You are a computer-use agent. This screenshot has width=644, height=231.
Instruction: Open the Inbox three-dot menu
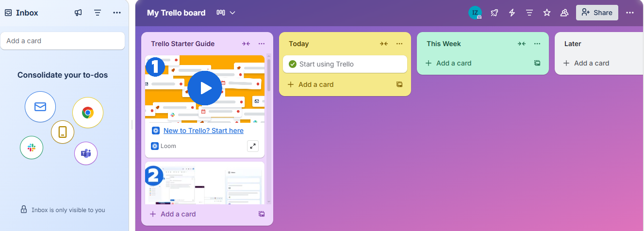point(117,13)
